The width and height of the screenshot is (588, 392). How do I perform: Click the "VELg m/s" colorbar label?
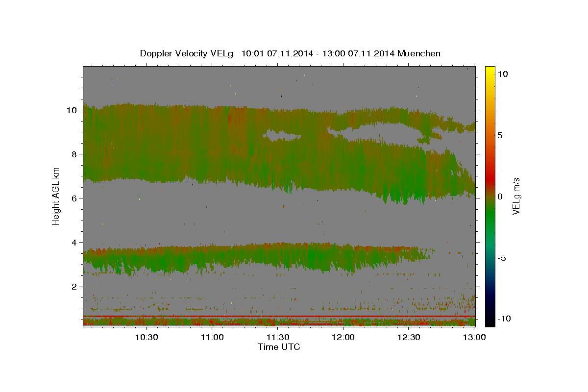[516, 196]
